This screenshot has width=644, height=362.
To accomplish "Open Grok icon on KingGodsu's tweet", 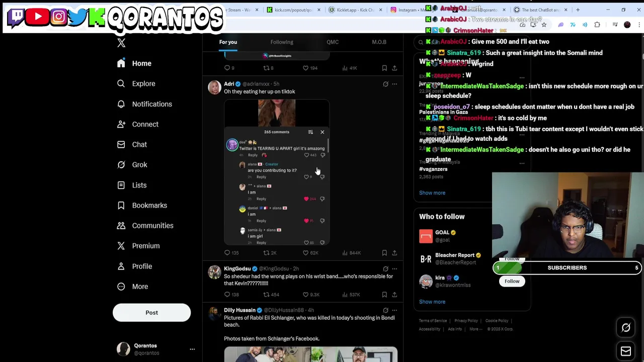I will 385,269.
